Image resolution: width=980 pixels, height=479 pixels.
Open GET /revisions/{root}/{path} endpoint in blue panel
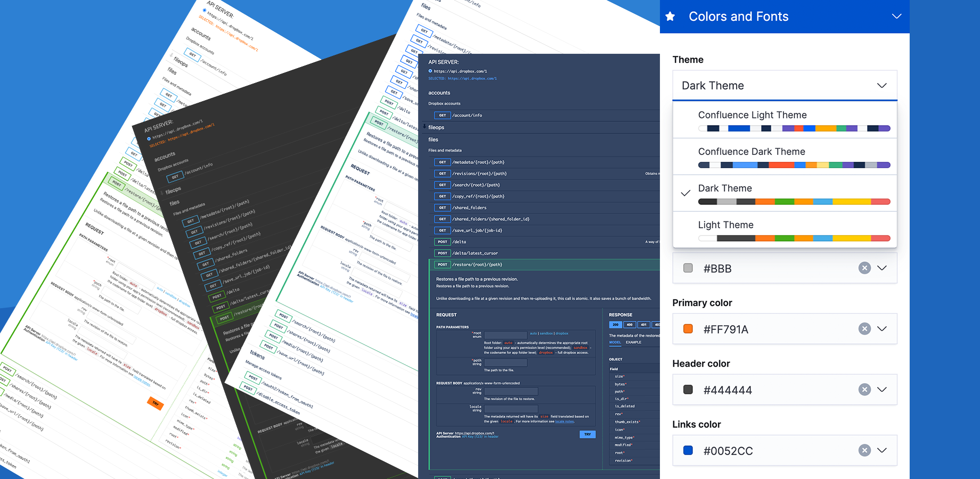point(544,174)
